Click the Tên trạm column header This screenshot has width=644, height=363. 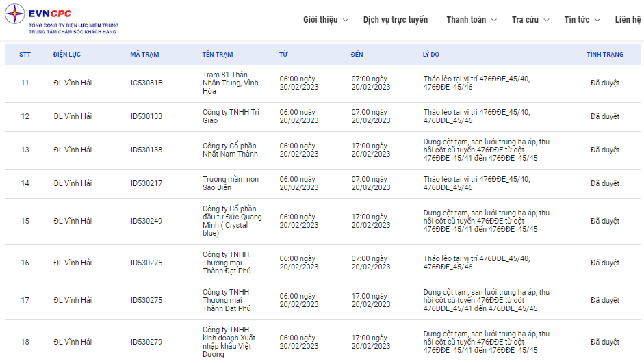click(x=218, y=55)
